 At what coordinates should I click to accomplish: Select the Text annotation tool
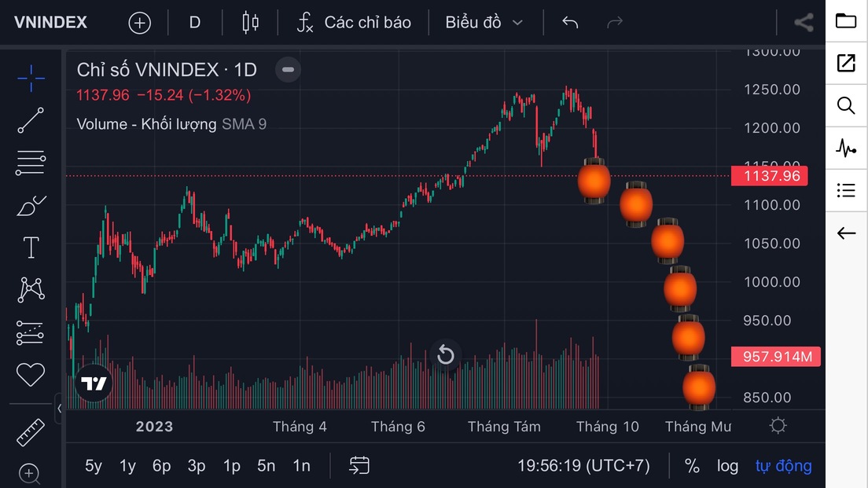coord(31,248)
